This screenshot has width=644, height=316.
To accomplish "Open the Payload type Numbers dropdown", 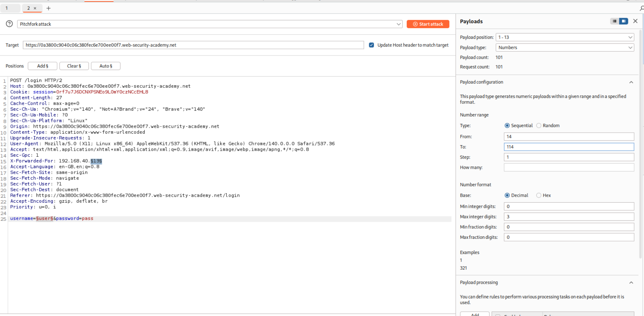I will [565, 48].
